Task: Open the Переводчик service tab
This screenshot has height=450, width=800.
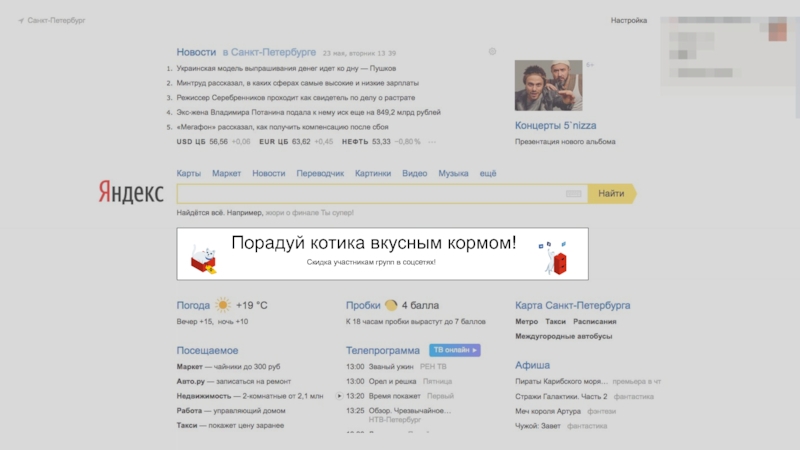Action: (x=320, y=173)
